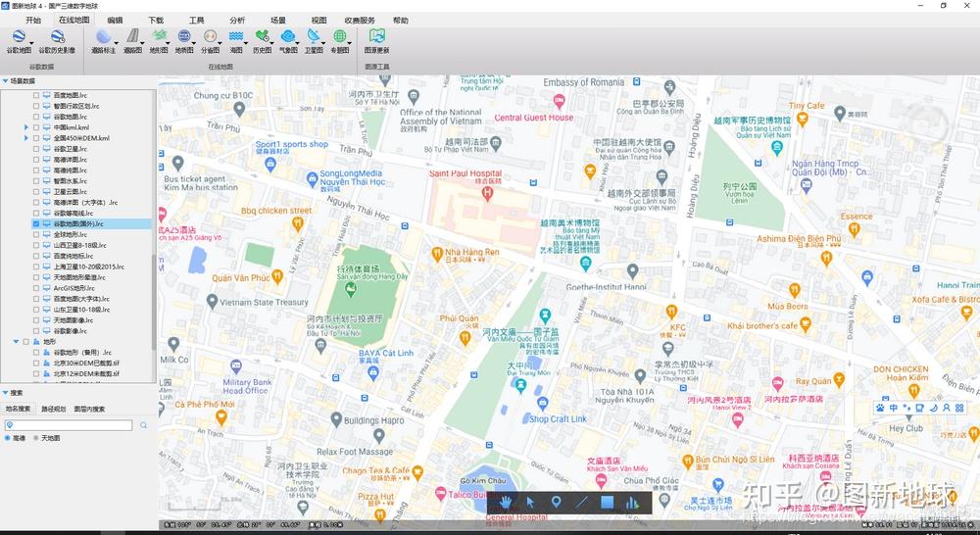980x535 pixels.
Task: Select the 天地图 radio button
Action: click(35, 438)
